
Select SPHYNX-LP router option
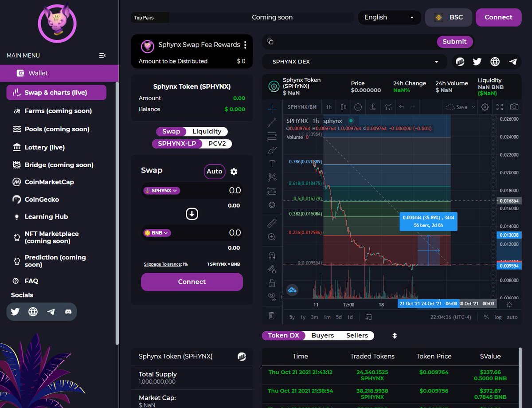(x=177, y=144)
